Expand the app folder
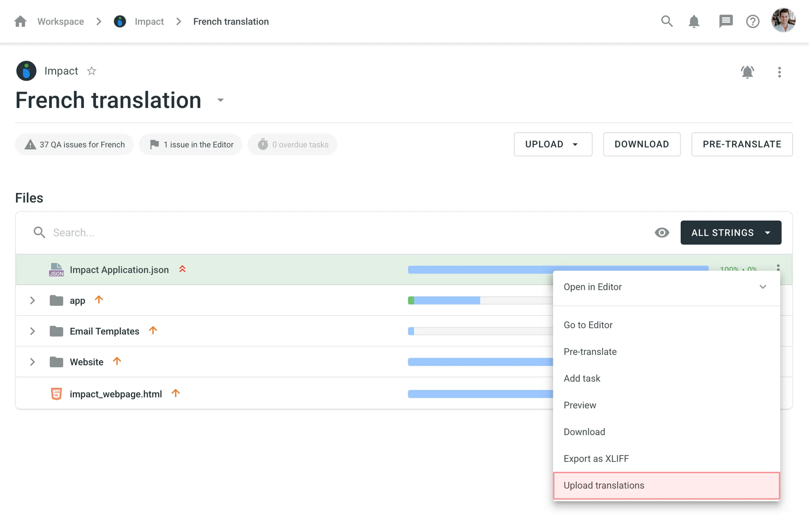The width and height of the screenshot is (809, 532). (32, 300)
